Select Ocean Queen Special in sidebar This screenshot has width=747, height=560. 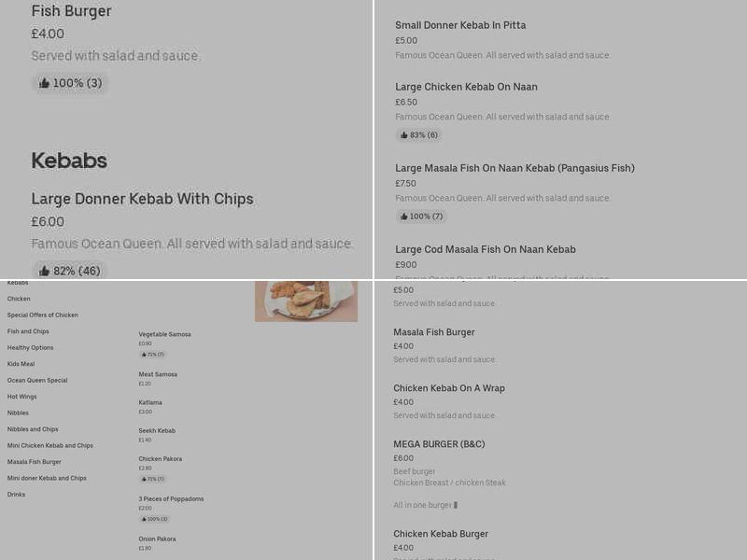click(37, 380)
